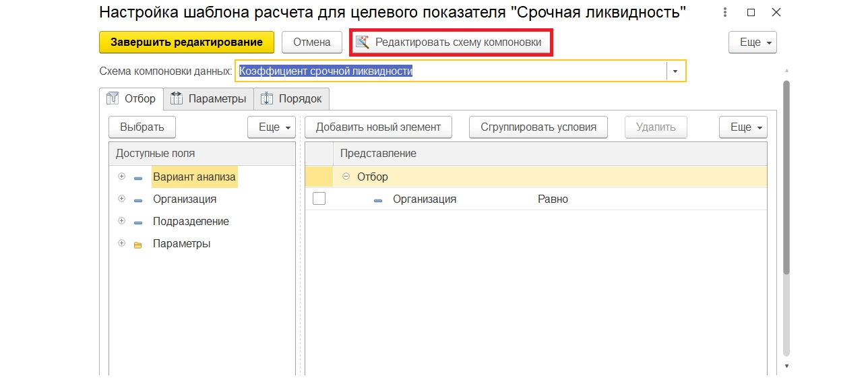Screen dimensions: 868x382
Task: Expand the Подразделение node
Action: coord(122,220)
